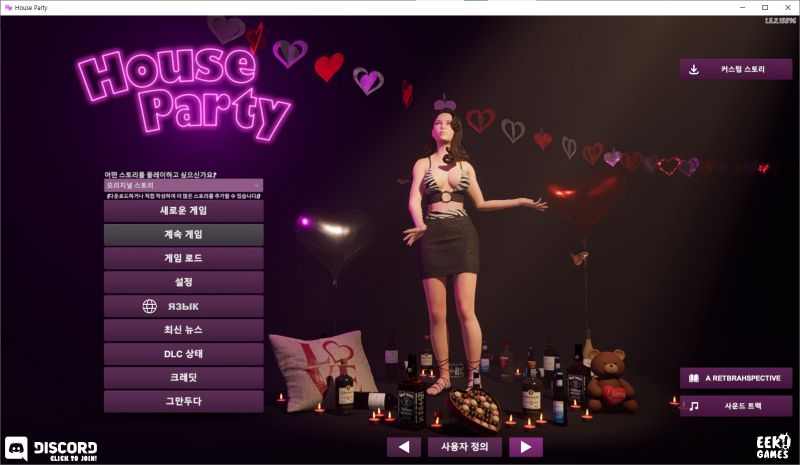Click the DISCORD click to join text
Screen dimensions: 800x465
[x=65, y=448]
